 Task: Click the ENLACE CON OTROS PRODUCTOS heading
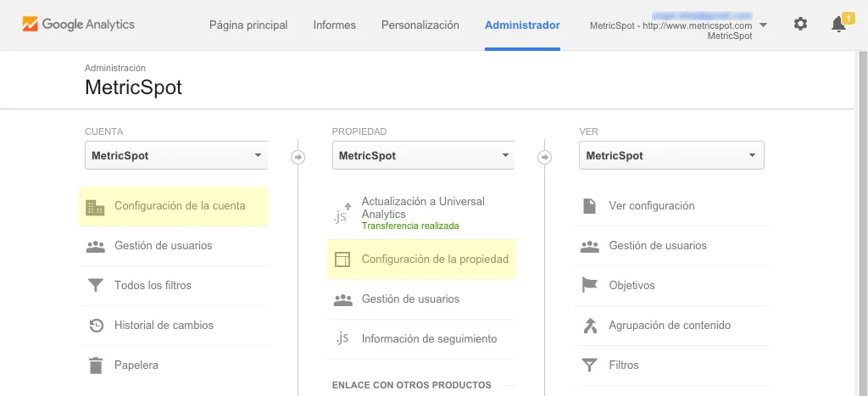point(411,385)
